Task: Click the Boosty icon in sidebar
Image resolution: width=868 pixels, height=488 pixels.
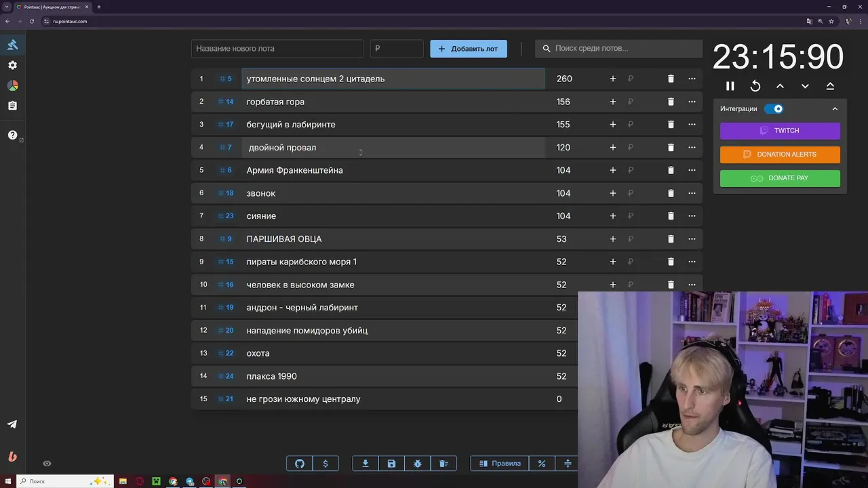Action: coord(12,456)
